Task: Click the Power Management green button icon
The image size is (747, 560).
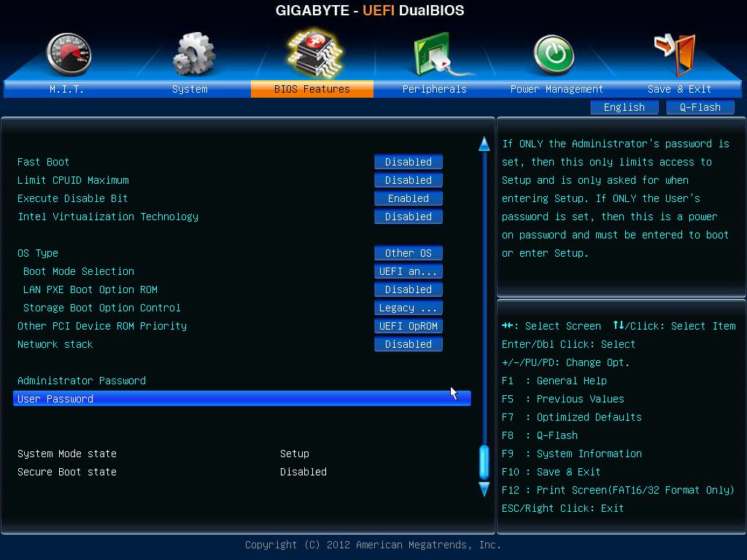Action: [x=554, y=55]
